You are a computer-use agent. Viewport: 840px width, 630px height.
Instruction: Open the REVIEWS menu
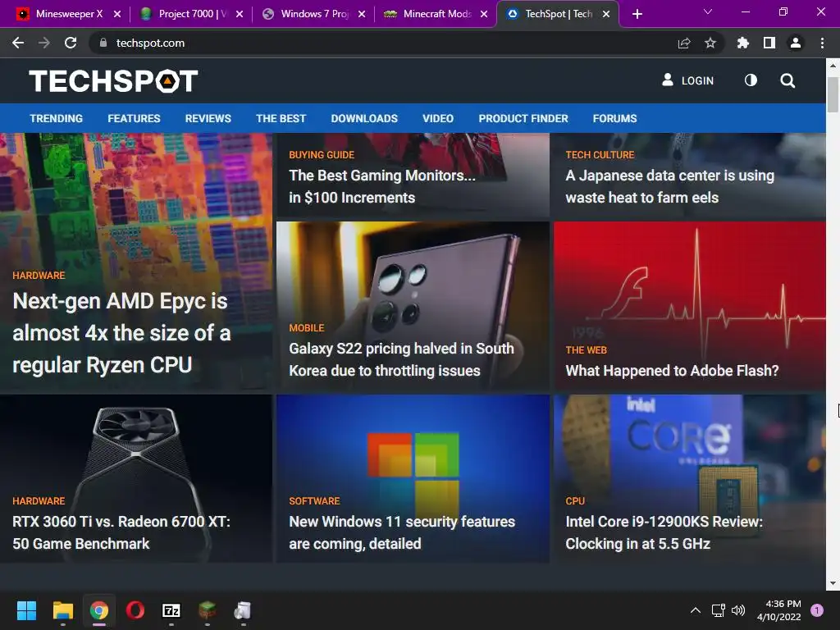pyautogui.click(x=208, y=118)
